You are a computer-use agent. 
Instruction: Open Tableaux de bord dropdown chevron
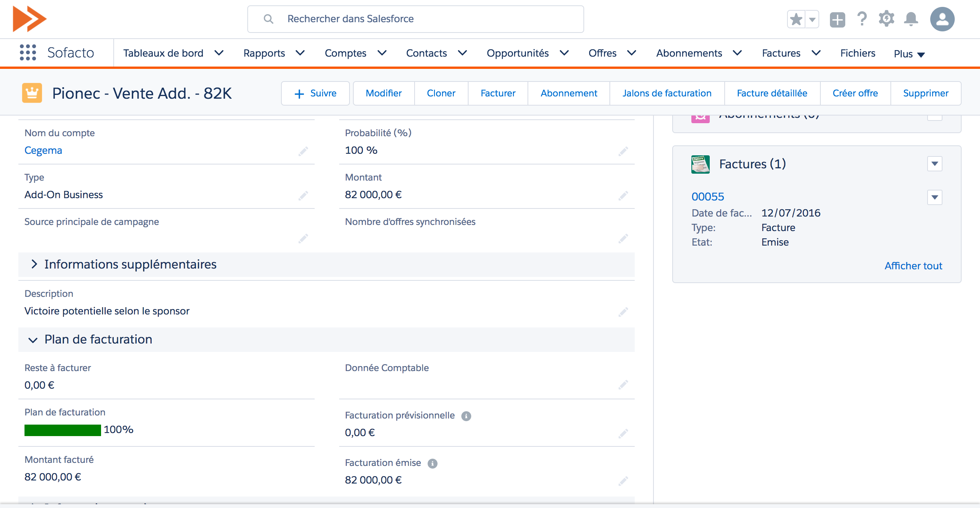pyautogui.click(x=219, y=53)
